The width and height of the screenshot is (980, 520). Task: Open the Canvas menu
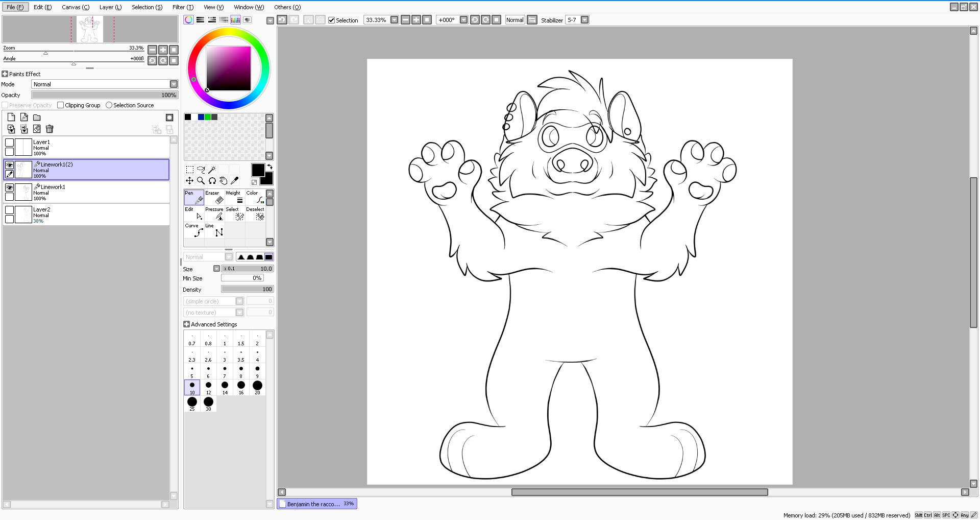(x=75, y=7)
